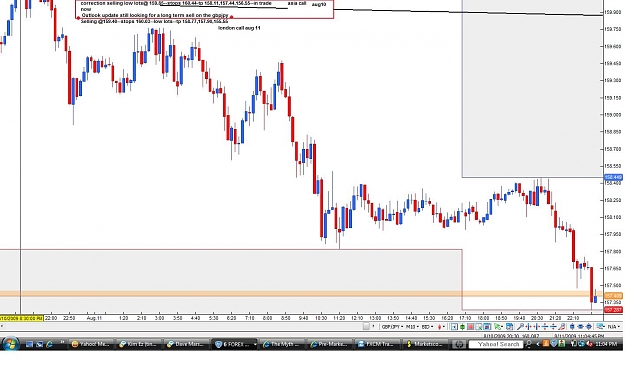Switch to the Pre-Market IE taskbar window
The image size is (625, 391).
pos(331,344)
